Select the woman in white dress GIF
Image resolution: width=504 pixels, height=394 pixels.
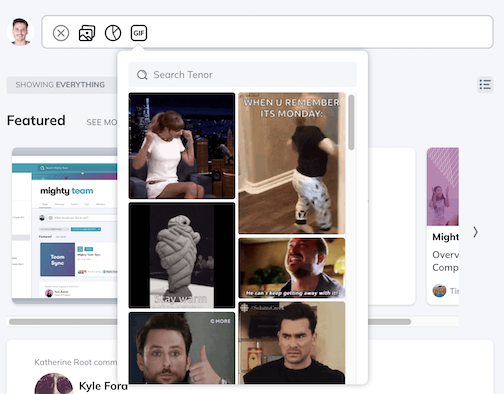coord(182,146)
